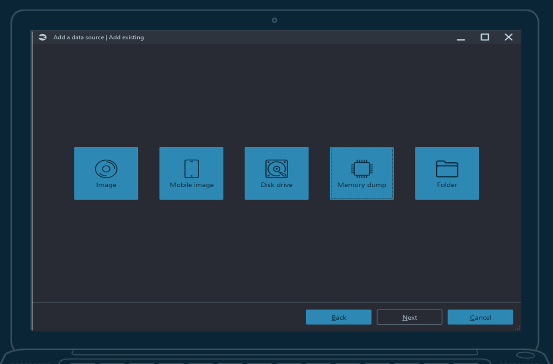Click the webcam dot on laptop bezel
Viewport: 553px width, 364px height.
pos(274,20)
